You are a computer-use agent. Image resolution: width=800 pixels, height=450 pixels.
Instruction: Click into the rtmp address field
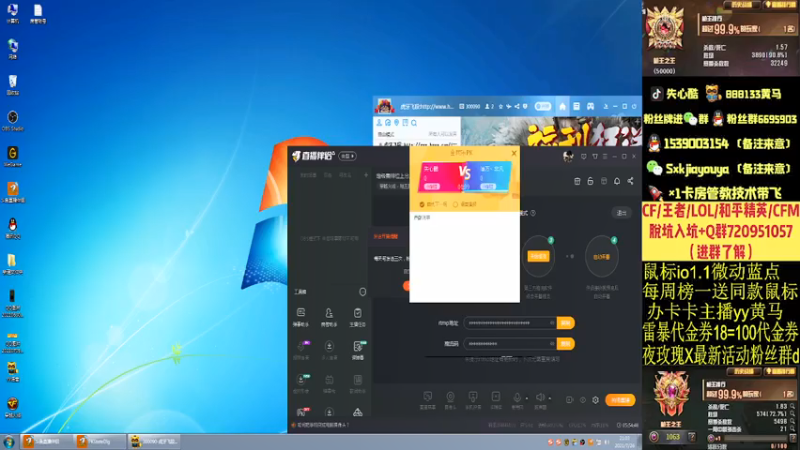pyautogui.click(x=510, y=323)
